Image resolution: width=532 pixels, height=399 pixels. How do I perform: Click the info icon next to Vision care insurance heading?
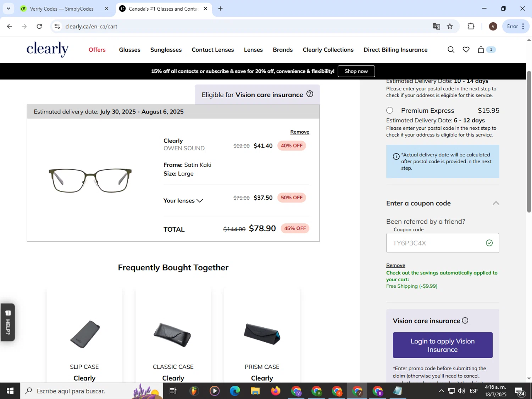click(x=465, y=321)
